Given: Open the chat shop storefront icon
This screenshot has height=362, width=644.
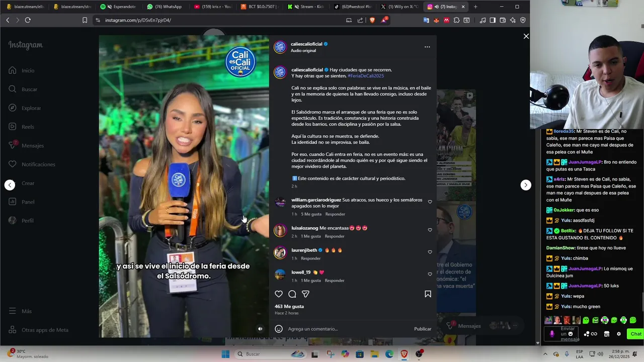Looking at the screenshot, I should (607, 334).
